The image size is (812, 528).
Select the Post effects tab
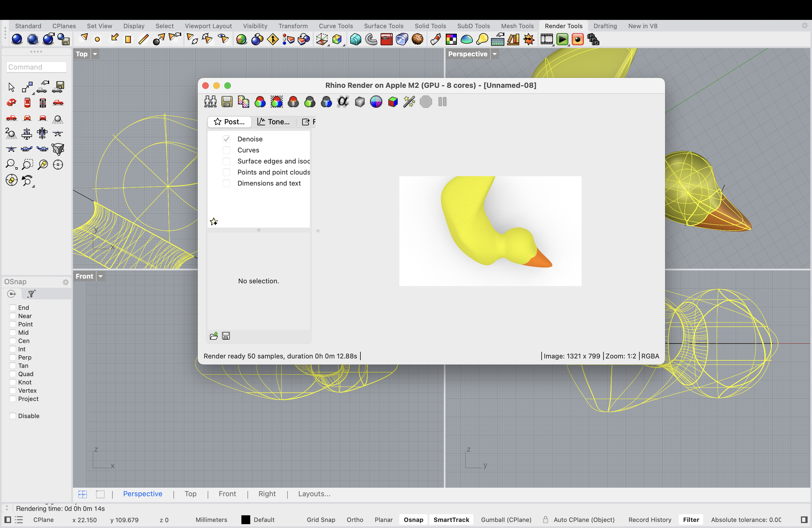point(229,122)
